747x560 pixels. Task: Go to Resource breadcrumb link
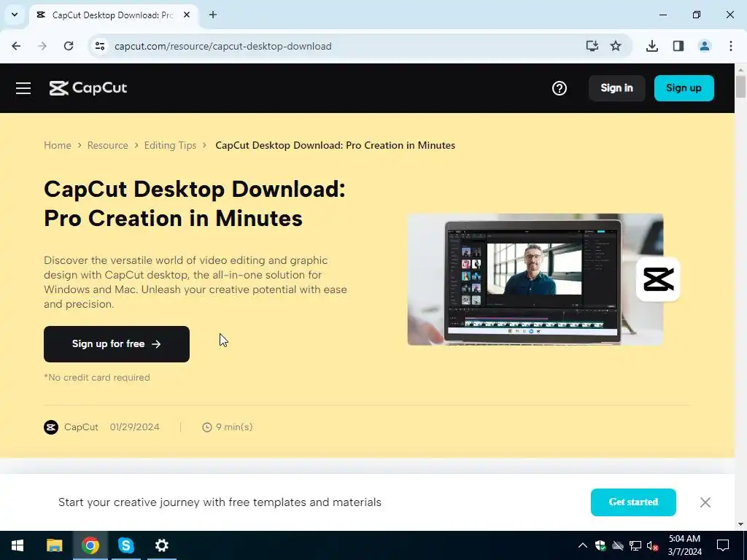point(108,145)
